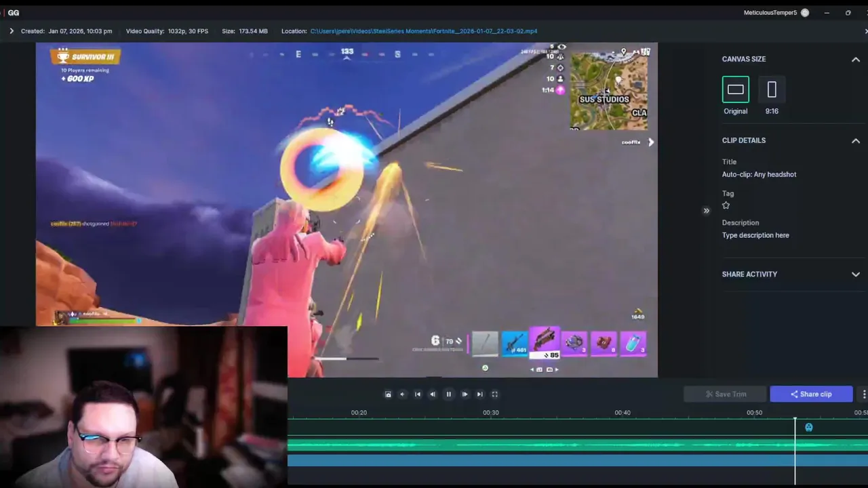The height and width of the screenshot is (488, 868).
Task: Click the Type description here field
Action: (755, 235)
